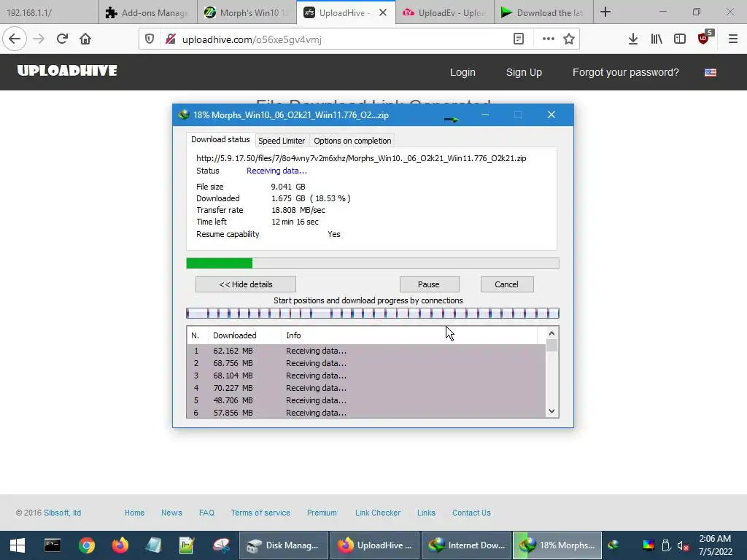Go back using Firefox back arrow
747x560 pixels.
(x=15, y=39)
